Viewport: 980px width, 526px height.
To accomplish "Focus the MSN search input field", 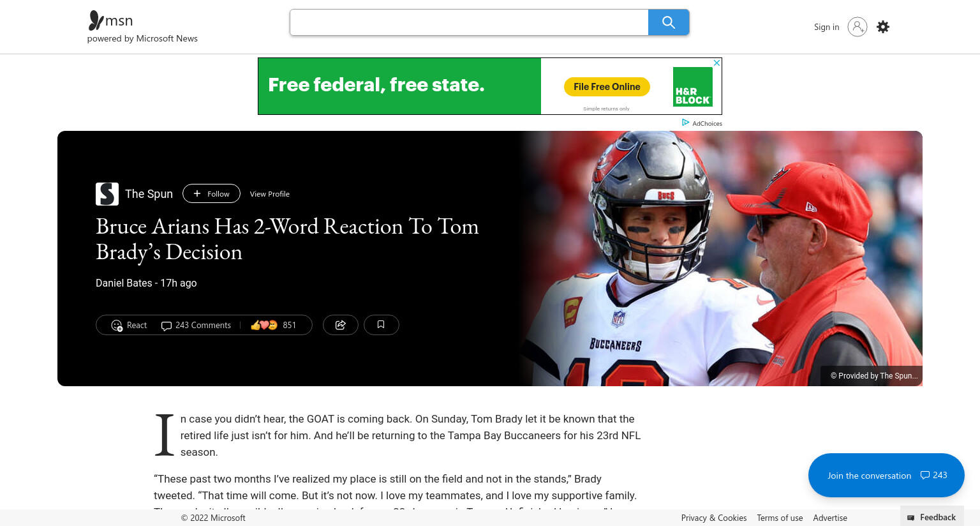I will pyautogui.click(x=469, y=22).
